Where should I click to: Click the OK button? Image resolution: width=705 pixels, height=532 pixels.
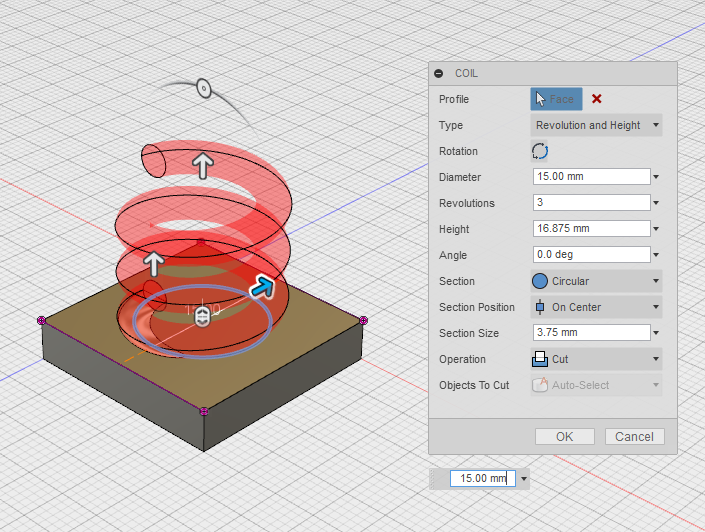point(564,437)
